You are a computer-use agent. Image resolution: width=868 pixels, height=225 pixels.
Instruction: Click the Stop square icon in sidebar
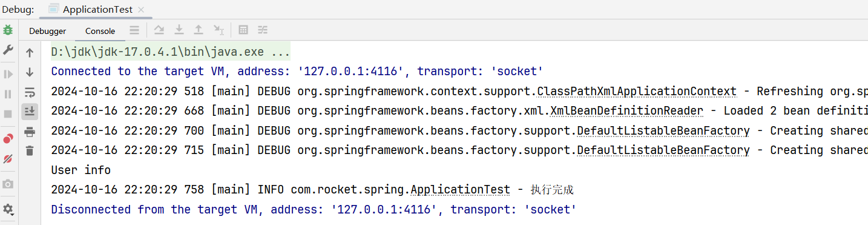(8, 113)
